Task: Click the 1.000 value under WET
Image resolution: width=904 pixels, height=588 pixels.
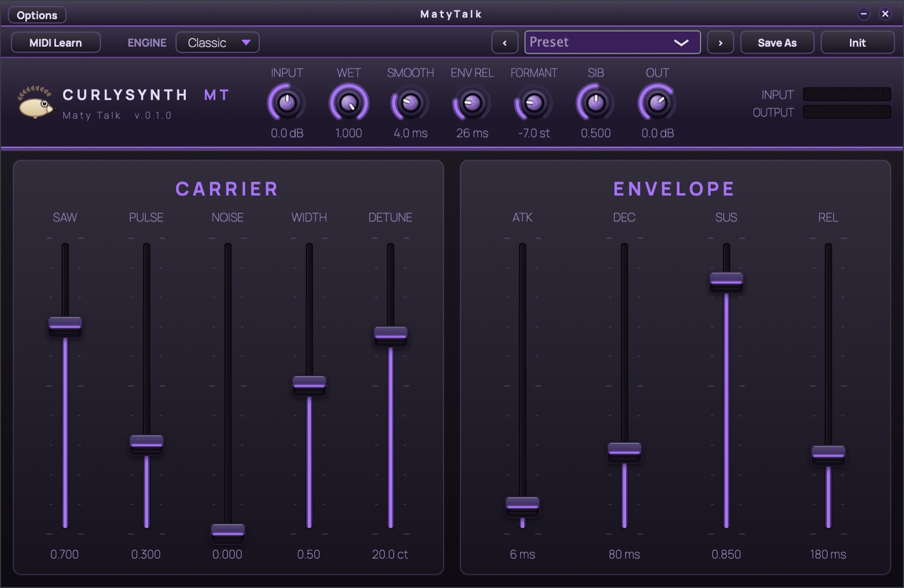Action: [349, 133]
